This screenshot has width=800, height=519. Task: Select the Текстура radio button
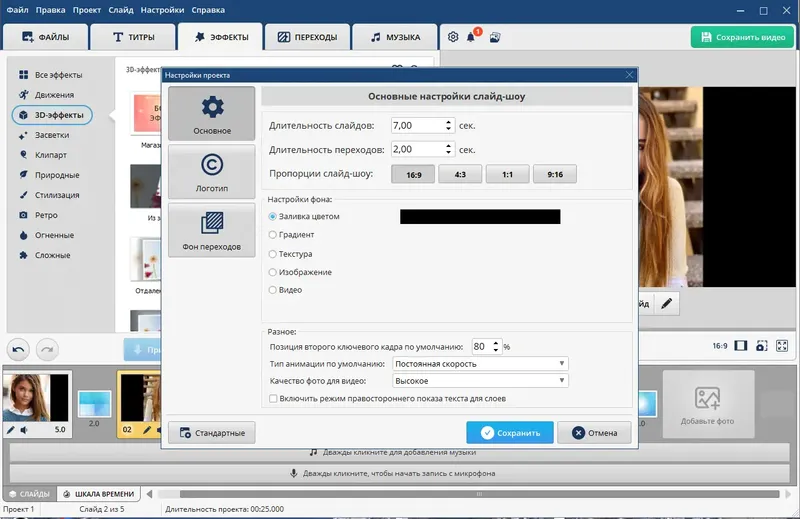pos(272,254)
